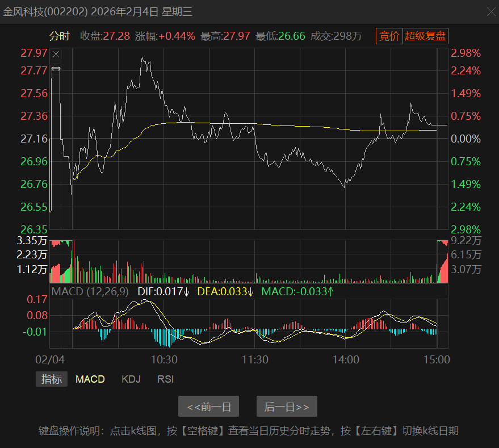The width and height of the screenshot is (499, 448).
Task: Click the 指标 indicator button
Action: coord(52,379)
